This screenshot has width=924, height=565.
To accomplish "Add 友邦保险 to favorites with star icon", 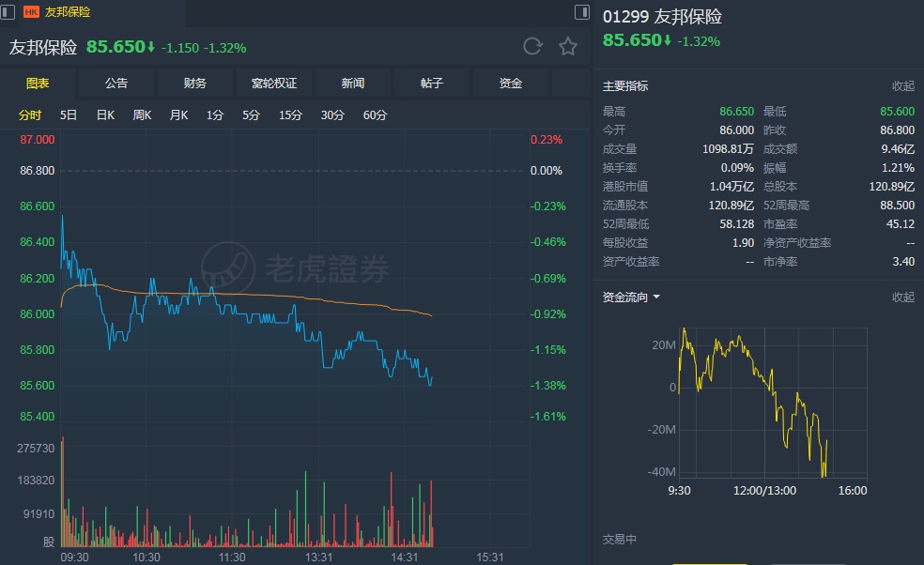I will click(x=568, y=47).
